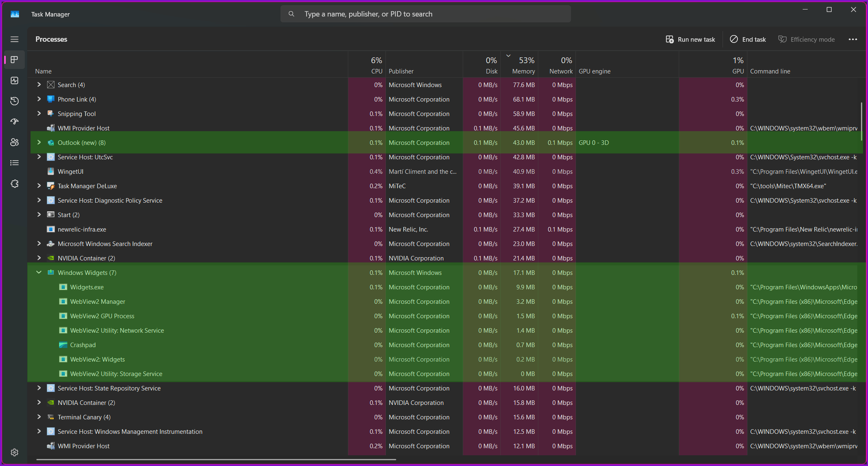Click the process search input field
This screenshot has width=868, height=466.
click(x=426, y=14)
